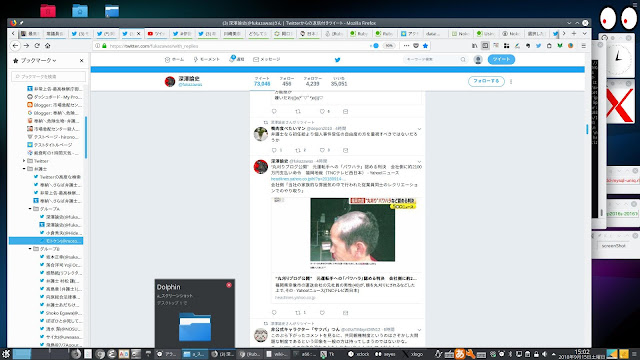Screen dimensions: 640x360
Task: Collapse the 弁護士 bookmarks folder
Action: coord(24,169)
